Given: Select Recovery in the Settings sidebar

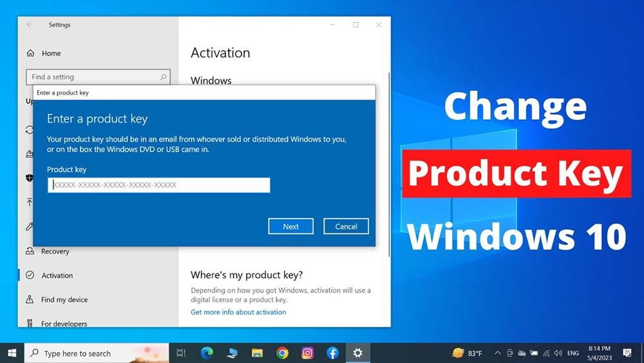Looking at the screenshot, I should (55, 251).
